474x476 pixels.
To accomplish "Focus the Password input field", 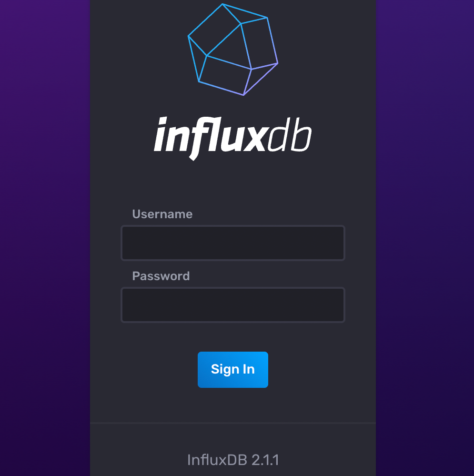I will (233, 305).
